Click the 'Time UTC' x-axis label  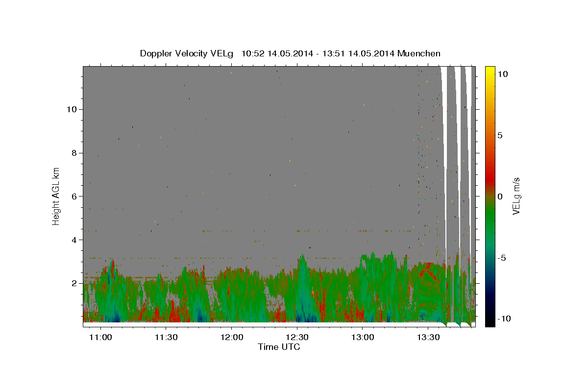click(279, 347)
